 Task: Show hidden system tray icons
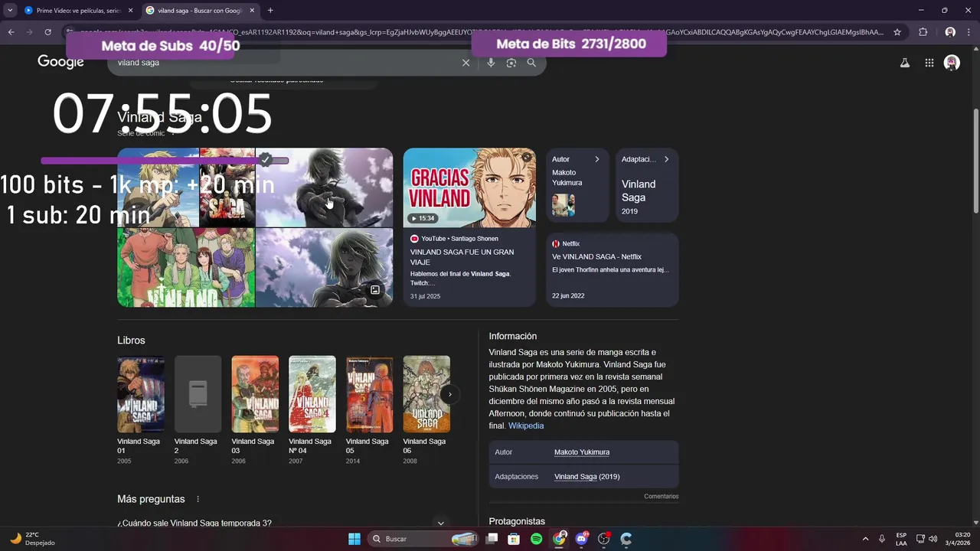tap(865, 539)
